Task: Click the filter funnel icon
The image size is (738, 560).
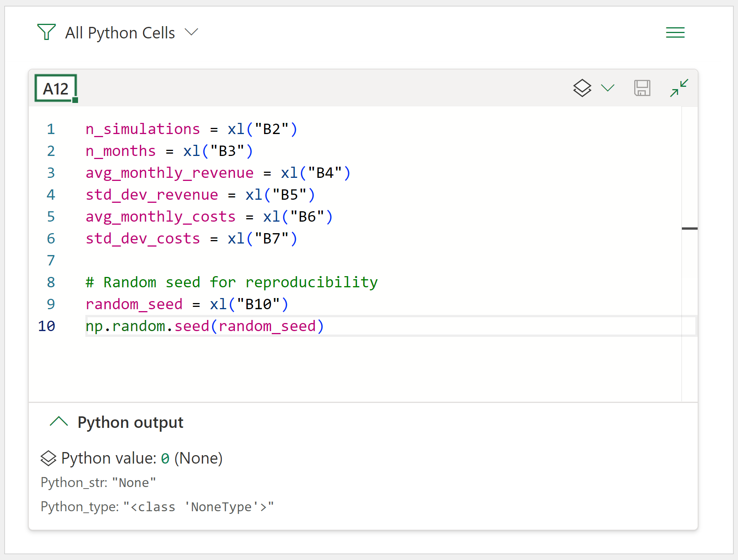Action: (46, 32)
